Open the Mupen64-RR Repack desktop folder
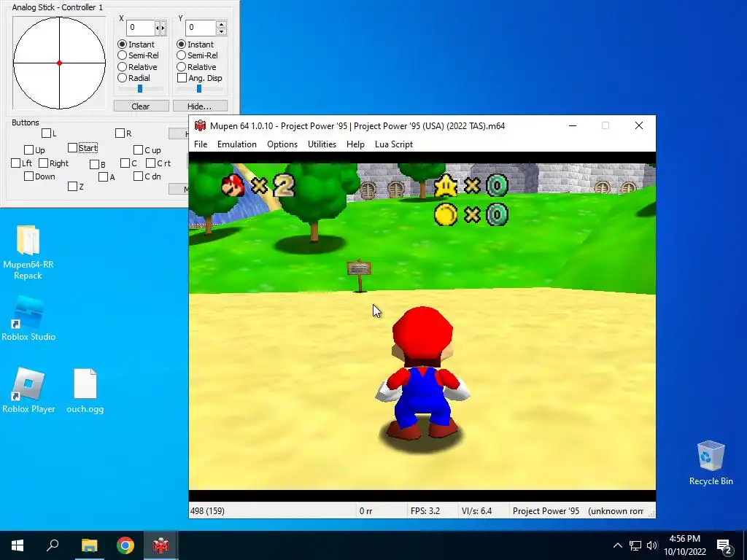The image size is (747, 560). (28, 252)
